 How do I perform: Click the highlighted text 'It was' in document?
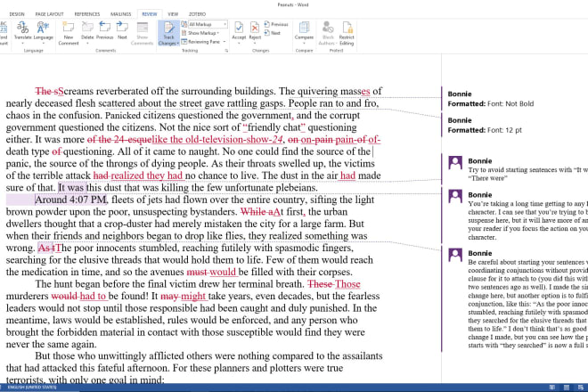click(72, 188)
